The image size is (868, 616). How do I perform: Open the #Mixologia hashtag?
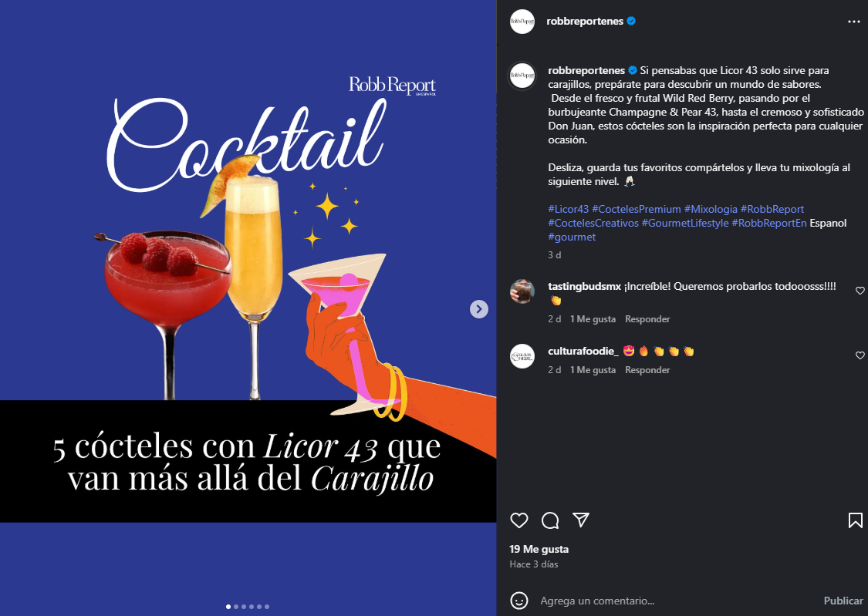click(x=711, y=209)
